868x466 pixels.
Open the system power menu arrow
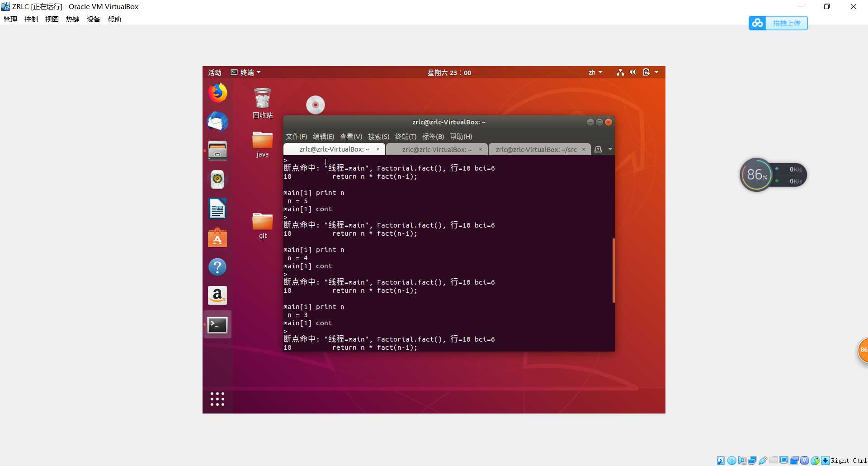tap(656, 72)
